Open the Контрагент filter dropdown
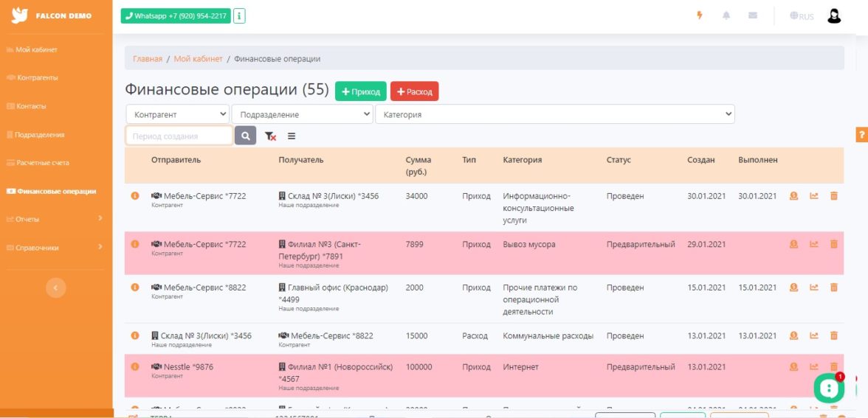The height and width of the screenshot is (418, 868). (177, 114)
